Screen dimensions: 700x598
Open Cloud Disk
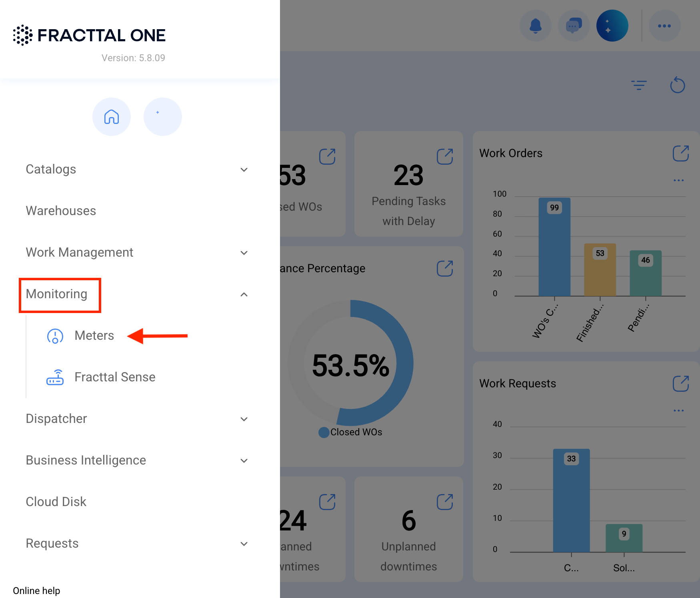[56, 502]
